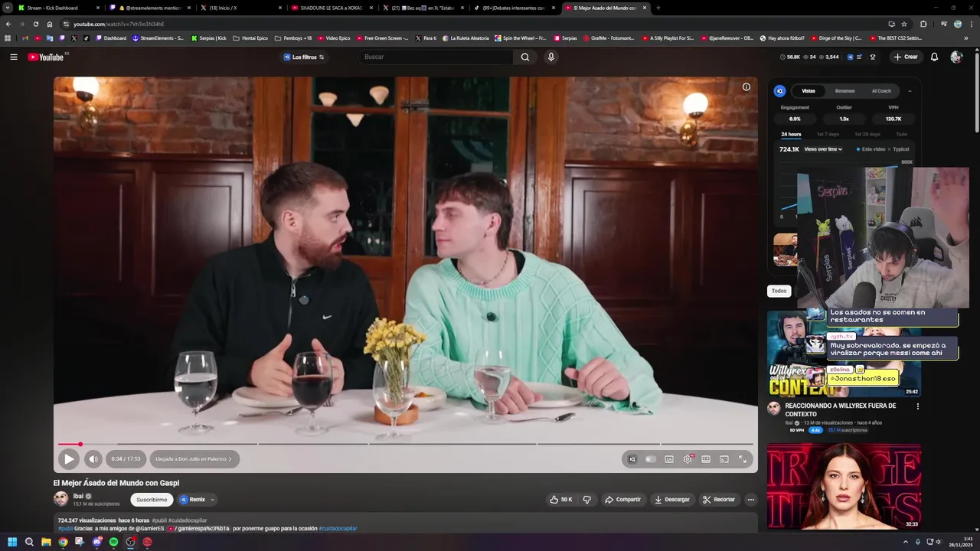
Task: Select the 1st 7 days range
Action: tap(828, 135)
